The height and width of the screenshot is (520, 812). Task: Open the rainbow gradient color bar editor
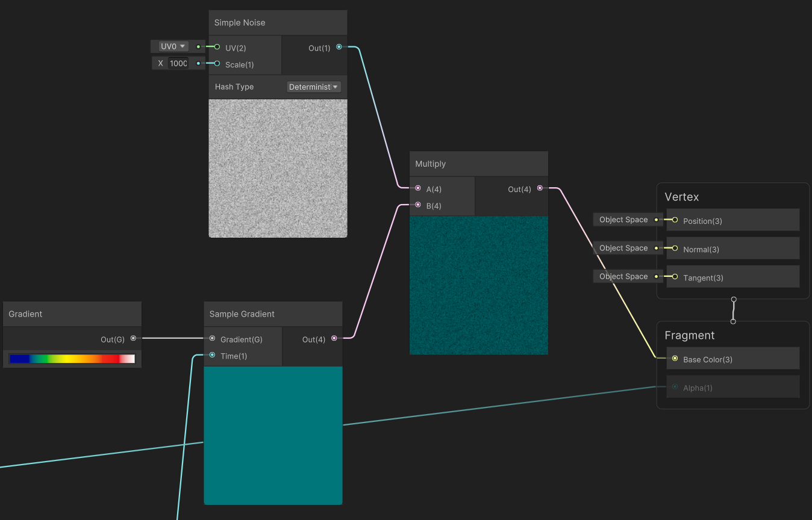click(72, 359)
